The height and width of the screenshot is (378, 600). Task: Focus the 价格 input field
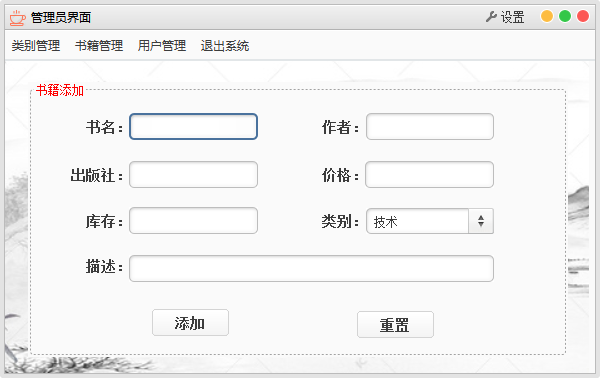tap(429, 174)
